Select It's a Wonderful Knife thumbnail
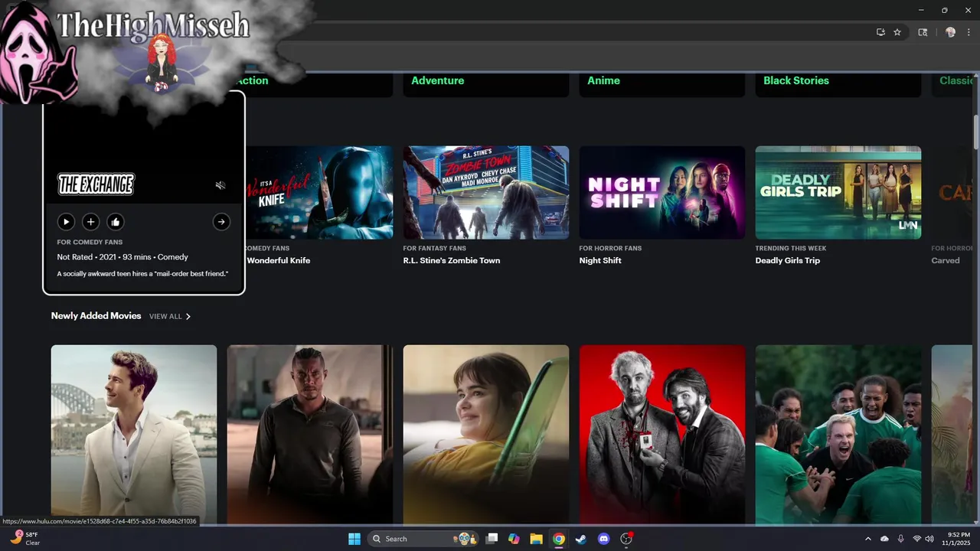The width and height of the screenshot is (980, 551). tap(319, 192)
